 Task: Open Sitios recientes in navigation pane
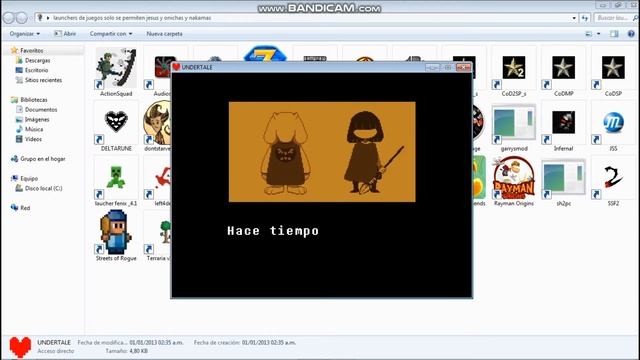43,80
